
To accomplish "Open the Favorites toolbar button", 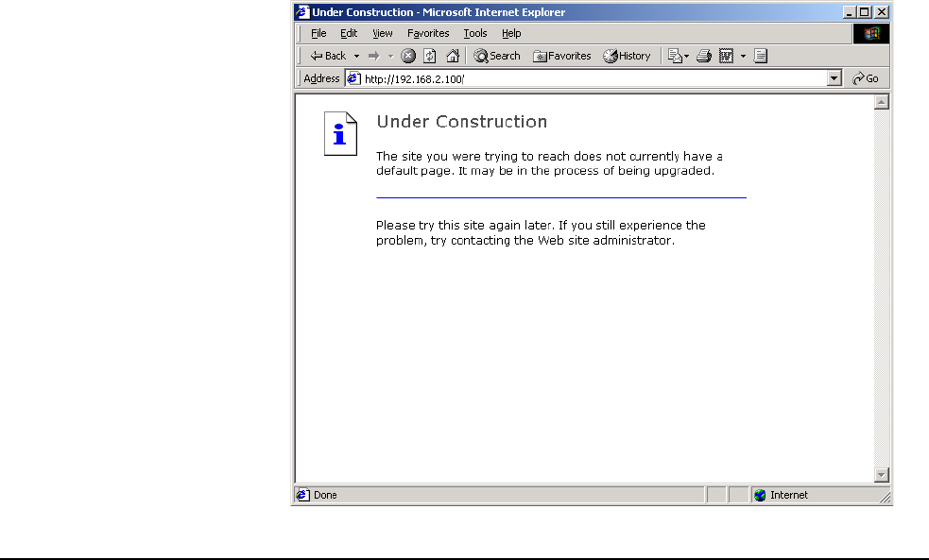I will click(x=561, y=56).
